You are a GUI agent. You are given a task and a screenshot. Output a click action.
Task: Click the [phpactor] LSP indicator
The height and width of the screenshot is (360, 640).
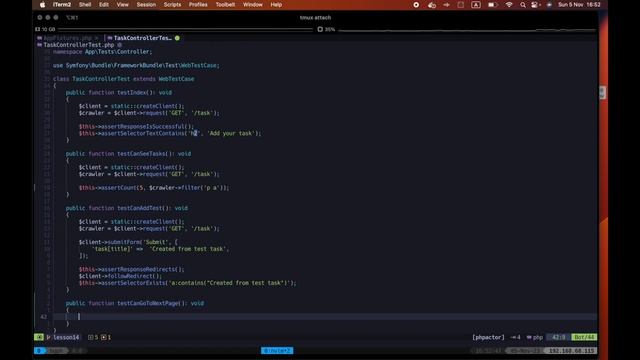click(488, 337)
